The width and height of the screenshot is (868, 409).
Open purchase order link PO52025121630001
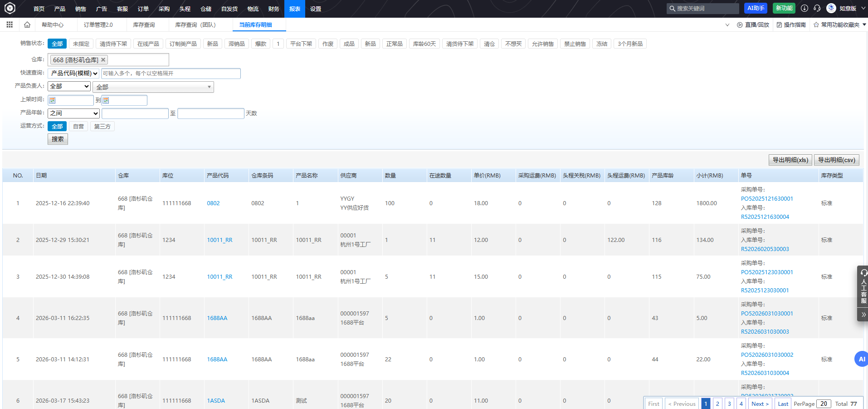(767, 199)
